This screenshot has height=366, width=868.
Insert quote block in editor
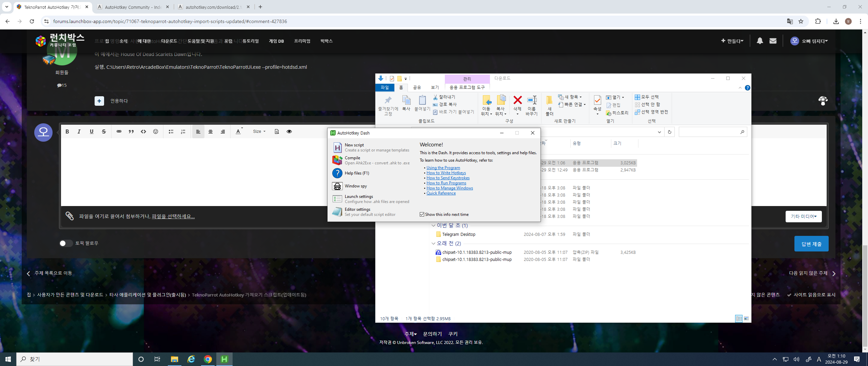click(x=131, y=131)
